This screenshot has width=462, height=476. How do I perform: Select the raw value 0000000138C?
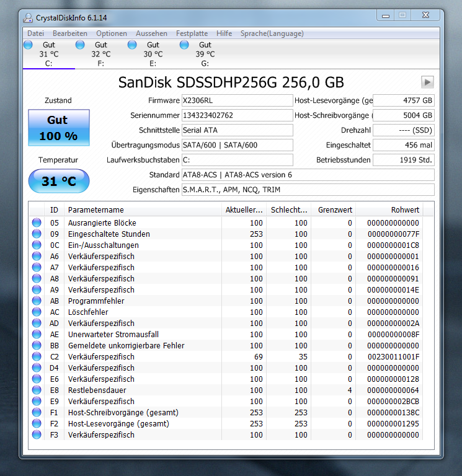[393, 413]
